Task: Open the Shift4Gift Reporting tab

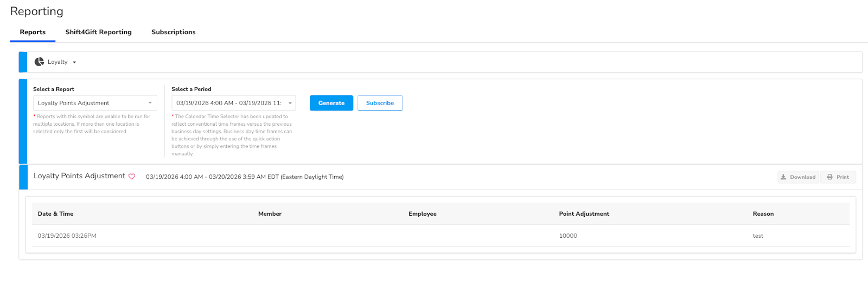Action: (x=98, y=32)
